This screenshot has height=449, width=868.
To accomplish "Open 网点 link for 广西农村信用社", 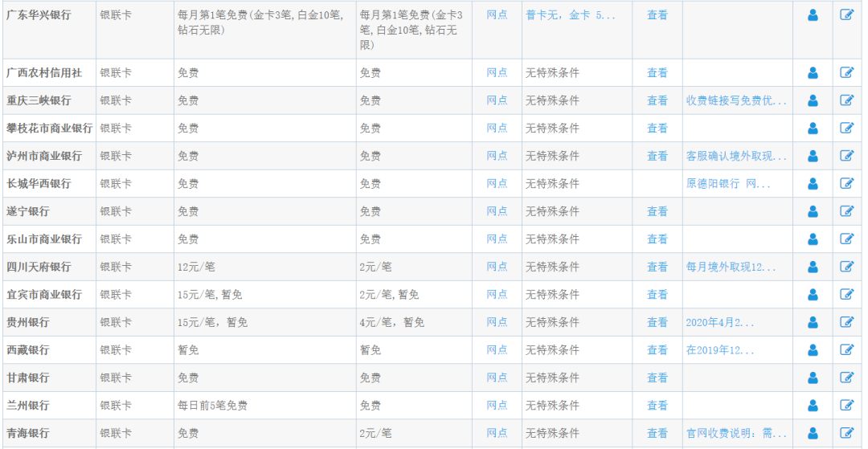I will 497,72.
